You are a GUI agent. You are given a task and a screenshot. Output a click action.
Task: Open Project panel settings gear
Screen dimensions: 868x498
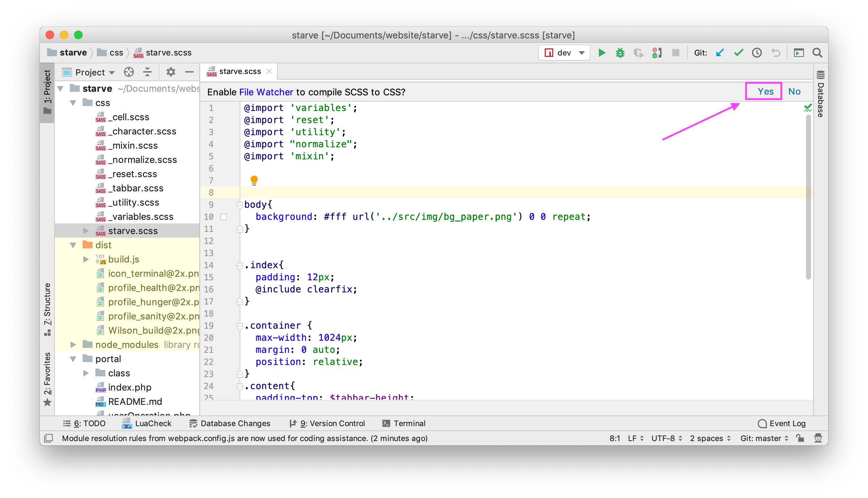coord(171,72)
